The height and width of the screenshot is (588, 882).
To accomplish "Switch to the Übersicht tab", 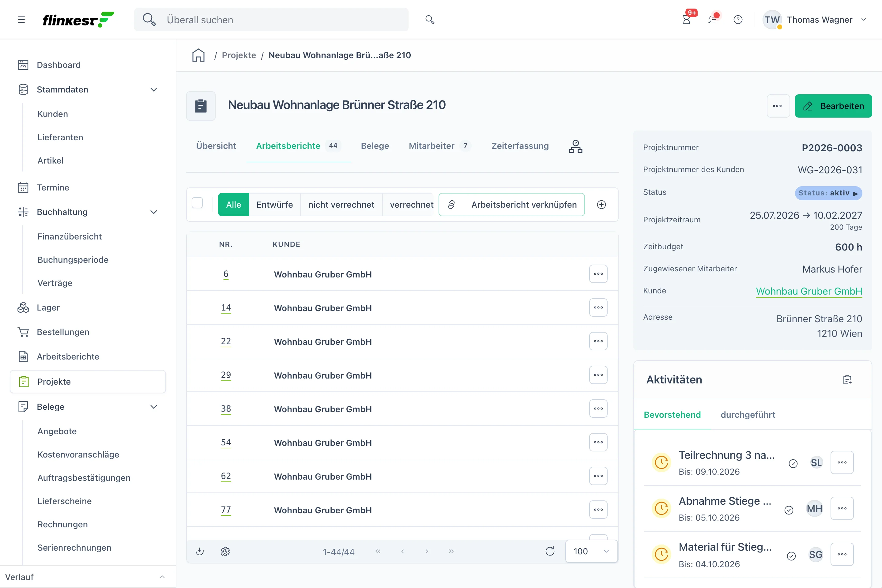I will (216, 146).
